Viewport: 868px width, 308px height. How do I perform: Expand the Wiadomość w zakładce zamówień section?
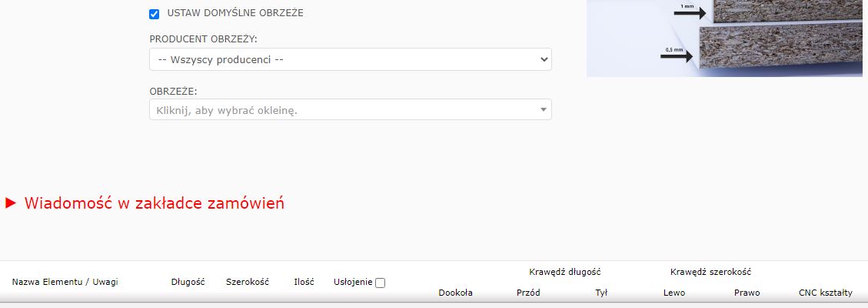[x=154, y=203]
